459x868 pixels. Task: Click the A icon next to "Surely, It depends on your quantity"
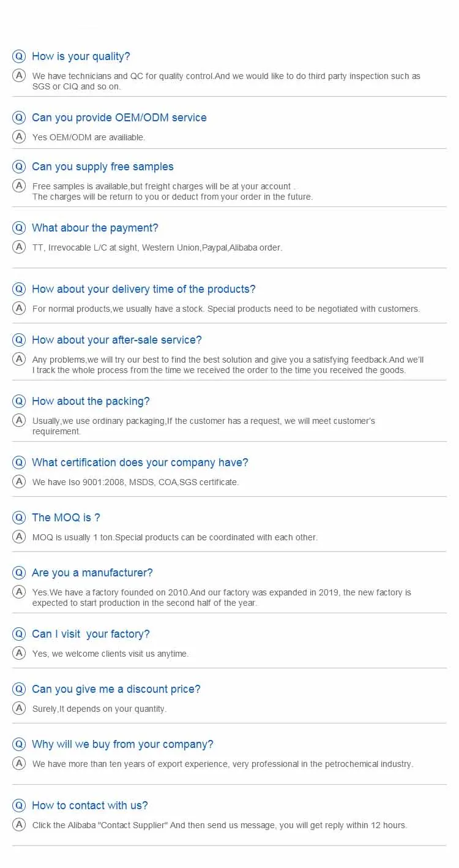point(20,708)
